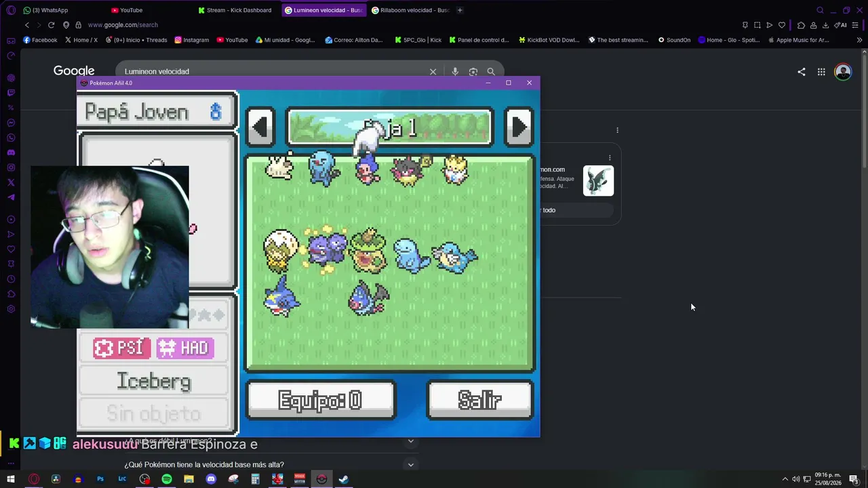The width and height of the screenshot is (868, 488).
Task: Open the tab search magnifier
Action: coord(820,10)
